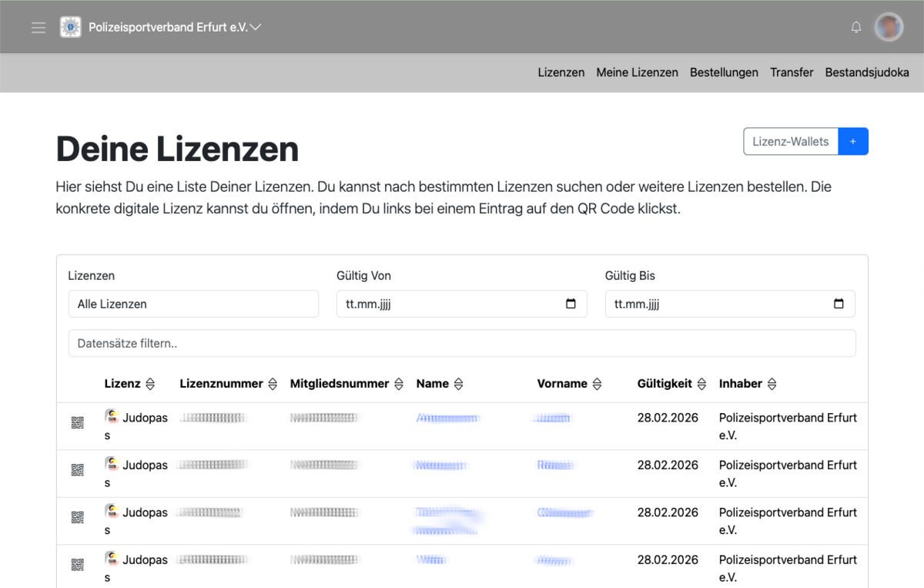Open the user profile avatar
924x588 pixels.
point(889,28)
